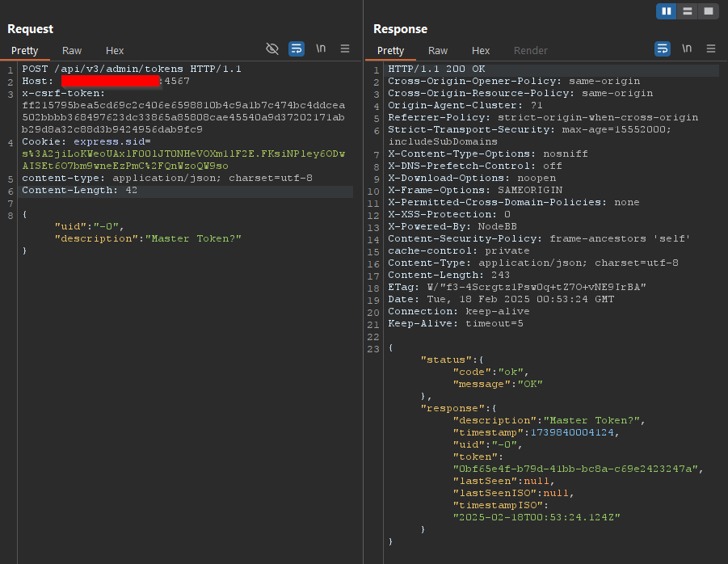Select the Pretty tab in the Request pane
This screenshot has height=564, width=728.
coord(24,50)
